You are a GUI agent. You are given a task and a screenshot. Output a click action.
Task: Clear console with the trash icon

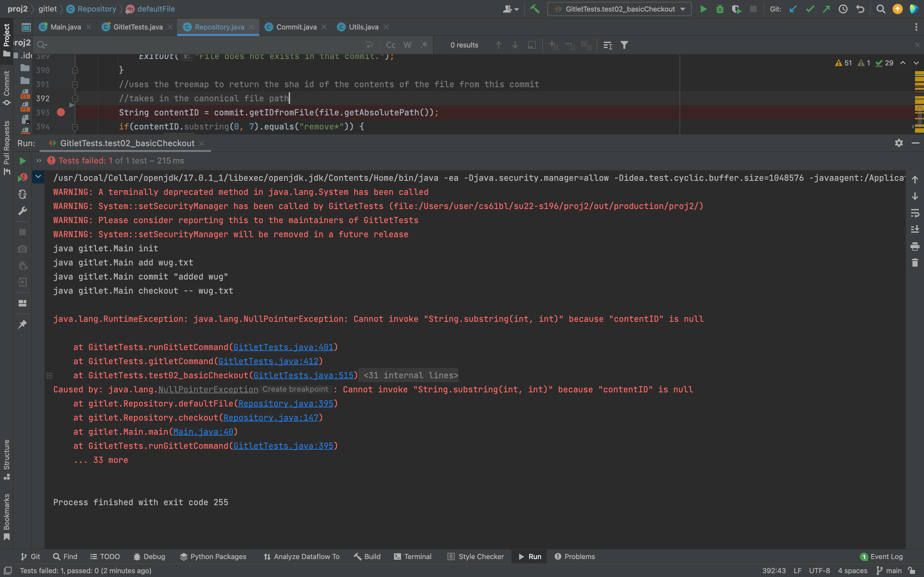(x=915, y=263)
